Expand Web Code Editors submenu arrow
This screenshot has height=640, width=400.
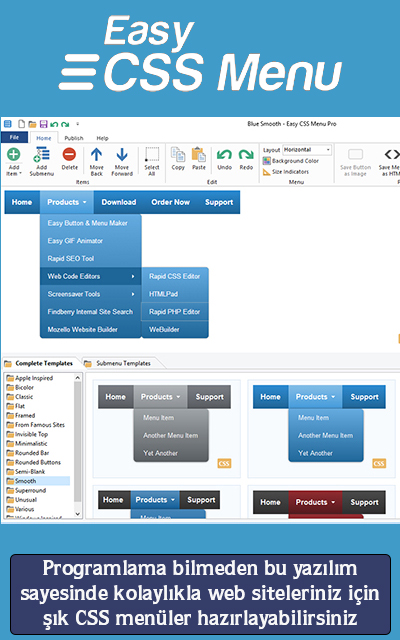click(133, 276)
